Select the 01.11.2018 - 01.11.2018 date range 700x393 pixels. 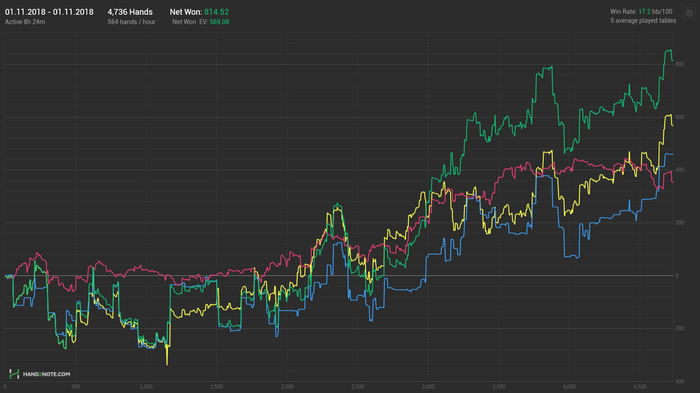coord(49,12)
